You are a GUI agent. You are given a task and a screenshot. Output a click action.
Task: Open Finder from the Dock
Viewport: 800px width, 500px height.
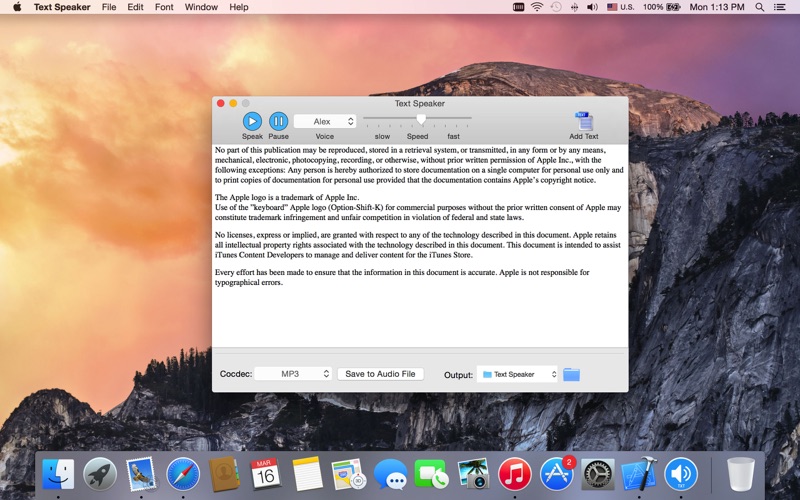(58, 474)
